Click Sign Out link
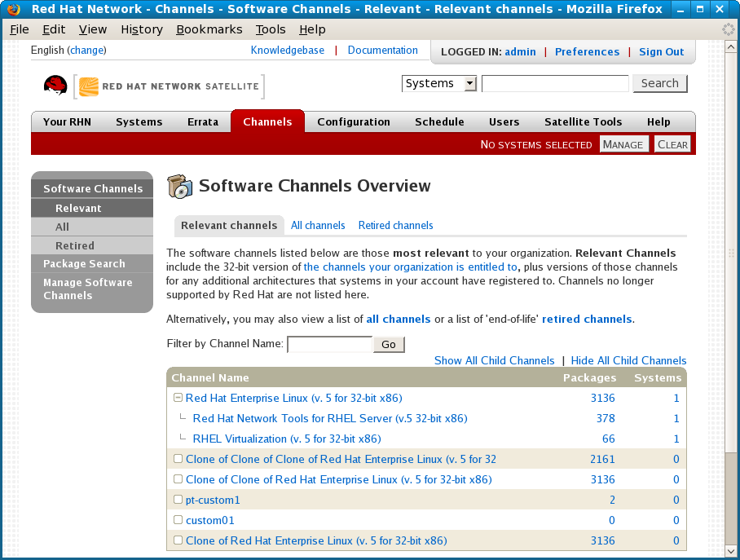 [661, 52]
